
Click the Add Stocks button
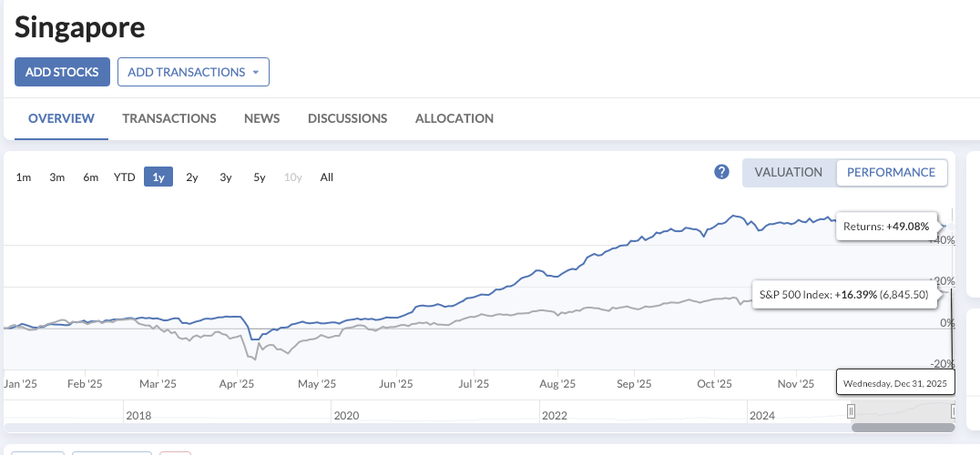(62, 72)
